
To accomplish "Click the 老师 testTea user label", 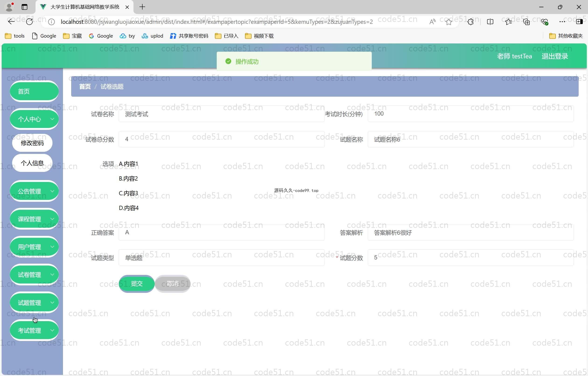I will tap(514, 56).
